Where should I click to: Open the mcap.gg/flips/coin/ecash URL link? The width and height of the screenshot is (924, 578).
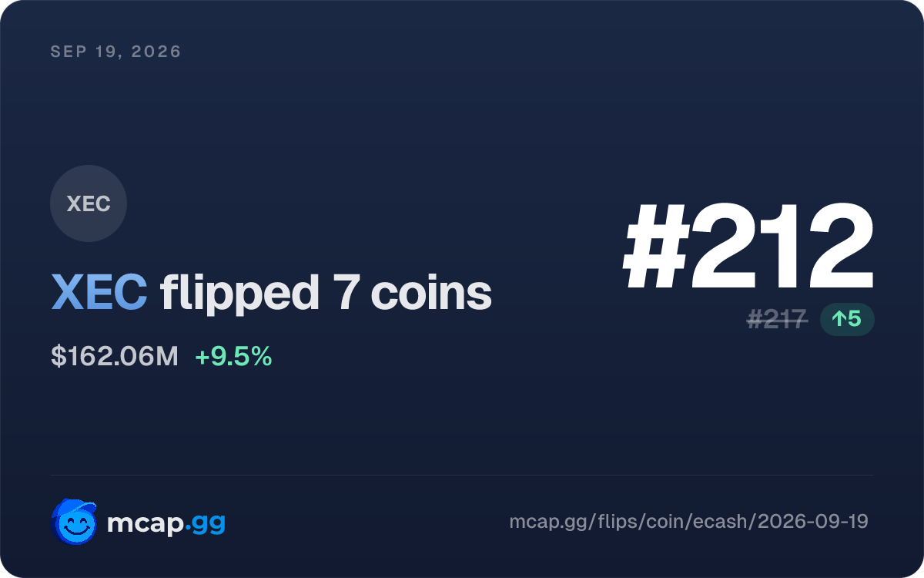click(689, 522)
